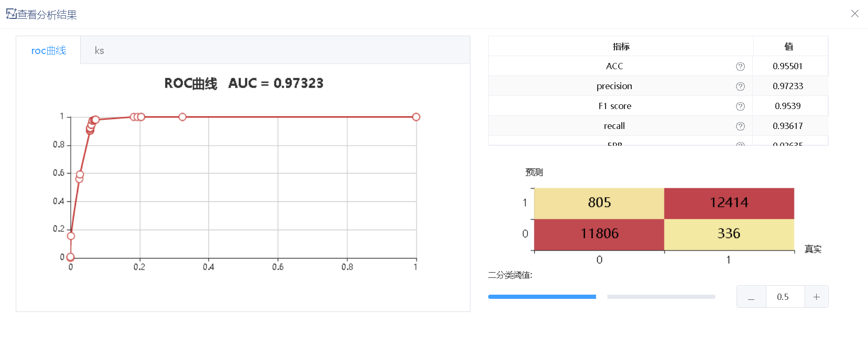Click the threshold input field showing 0.5
Image resolution: width=868 pixels, height=356 pixels.
click(x=785, y=297)
